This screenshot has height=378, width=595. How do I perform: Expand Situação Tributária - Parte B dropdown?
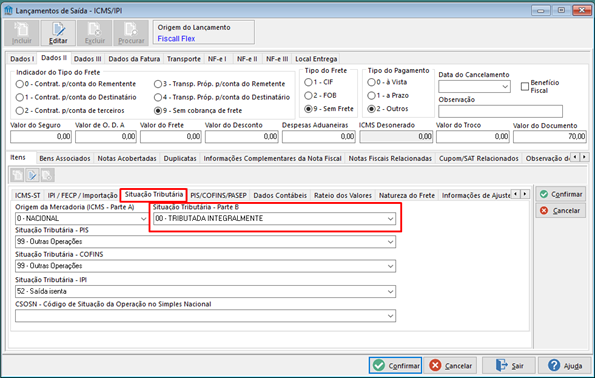tap(390, 219)
